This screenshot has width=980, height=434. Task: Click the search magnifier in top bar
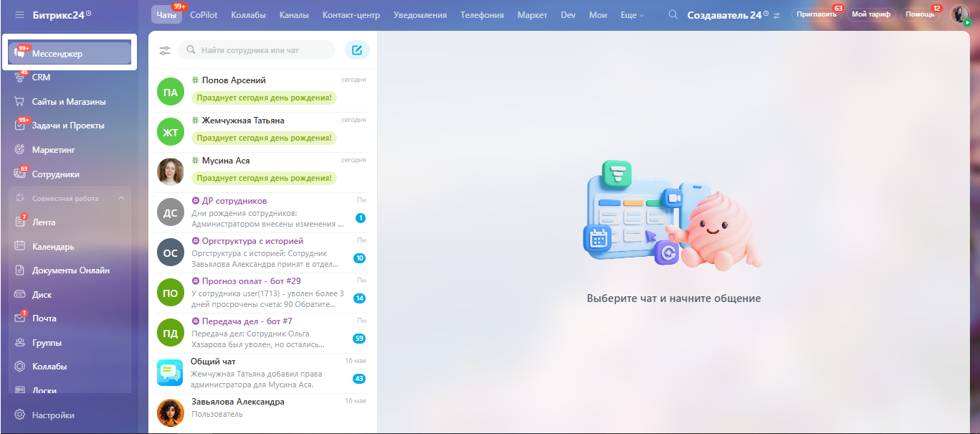tap(672, 14)
